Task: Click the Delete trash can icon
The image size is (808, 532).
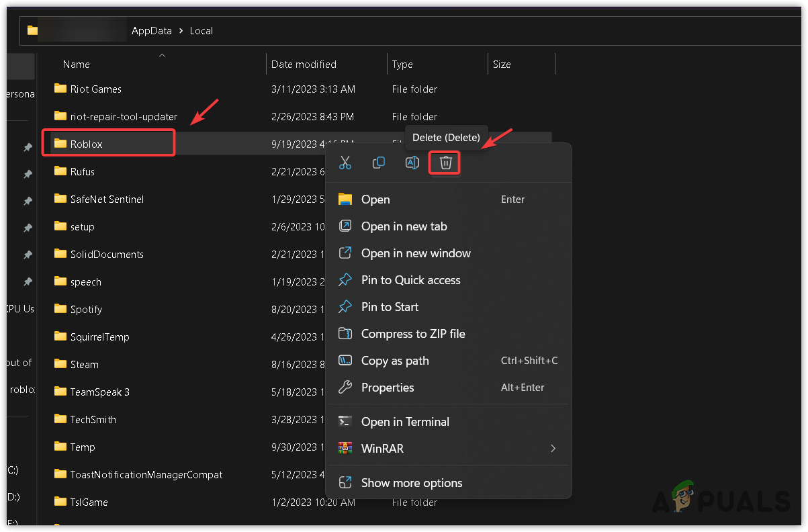Action: [x=445, y=163]
